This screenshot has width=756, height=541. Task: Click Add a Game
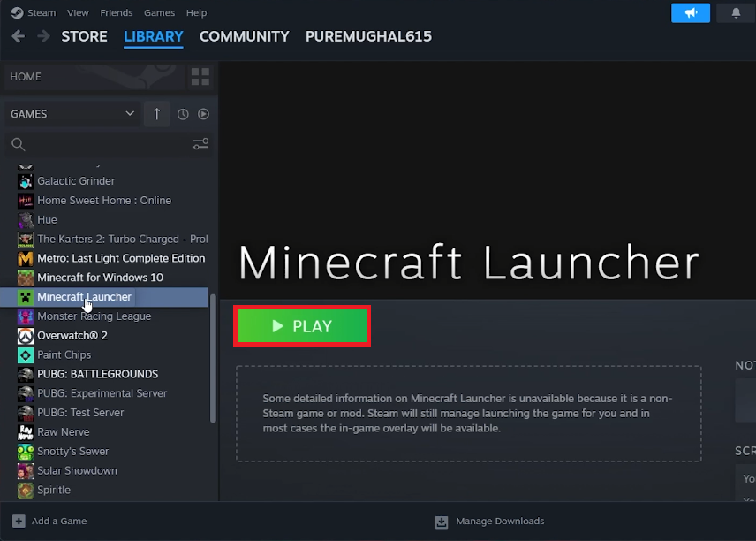pos(50,522)
